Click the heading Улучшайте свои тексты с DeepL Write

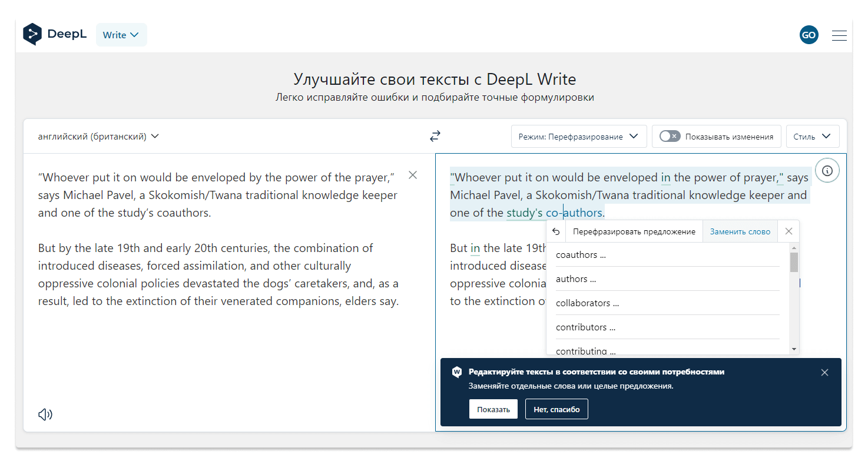(435, 79)
